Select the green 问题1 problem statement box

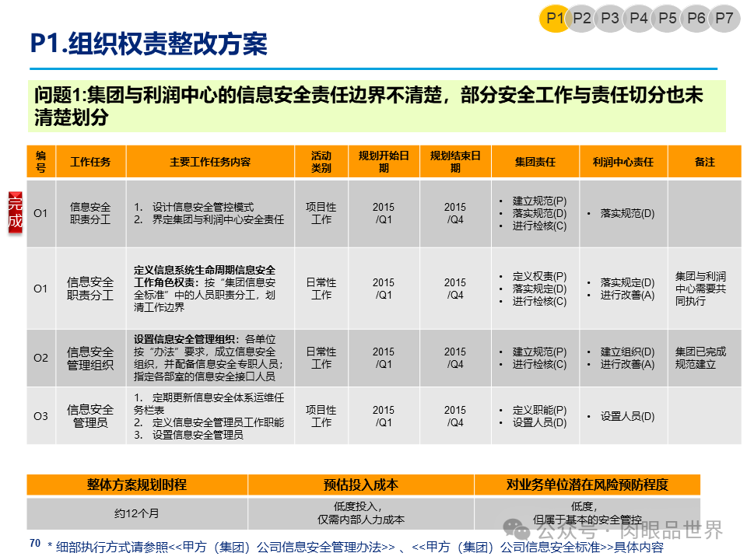click(x=377, y=106)
